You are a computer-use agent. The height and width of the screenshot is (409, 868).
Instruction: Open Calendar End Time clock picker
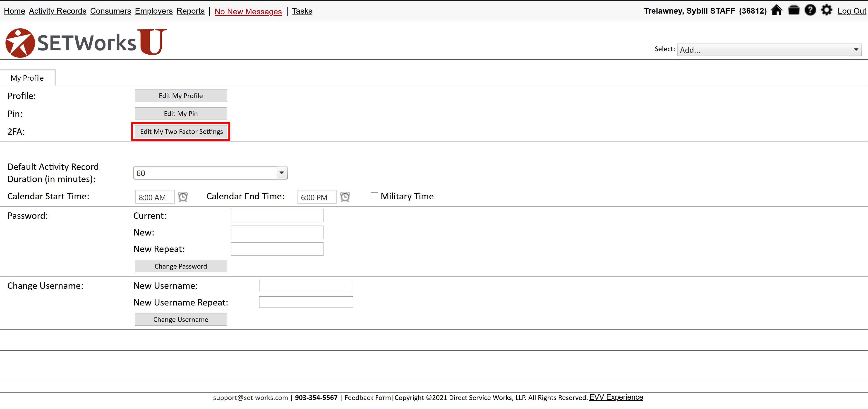click(345, 197)
